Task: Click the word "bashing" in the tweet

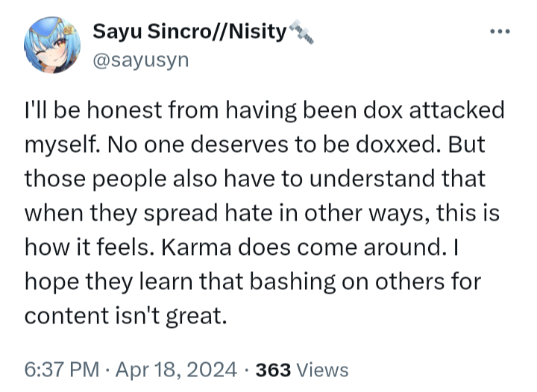Action: click(292, 282)
